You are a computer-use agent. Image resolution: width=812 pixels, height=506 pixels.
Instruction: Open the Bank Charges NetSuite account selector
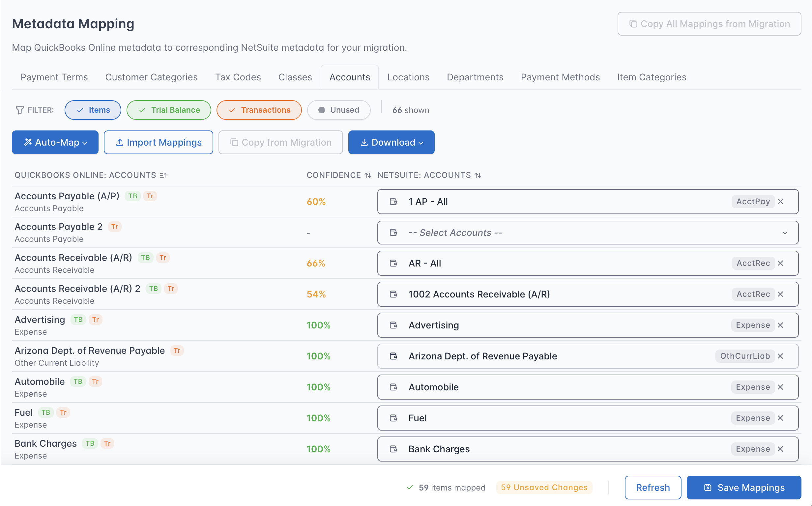pyautogui.click(x=588, y=449)
